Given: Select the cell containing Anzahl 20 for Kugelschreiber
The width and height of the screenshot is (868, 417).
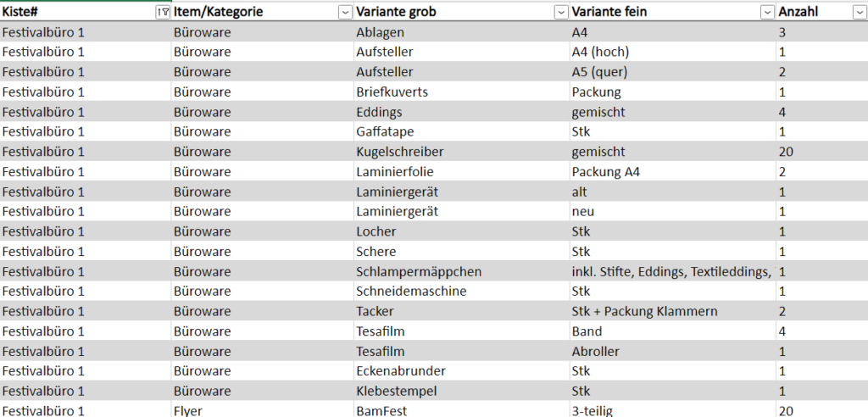Looking at the screenshot, I should coord(821,152).
